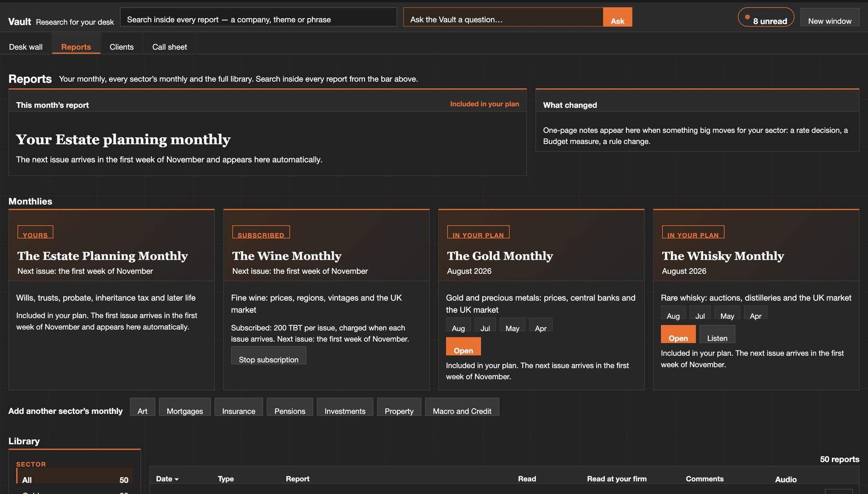The height and width of the screenshot is (494, 868).
Task: Stop the Wine Monthly subscription
Action: [269, 356]
